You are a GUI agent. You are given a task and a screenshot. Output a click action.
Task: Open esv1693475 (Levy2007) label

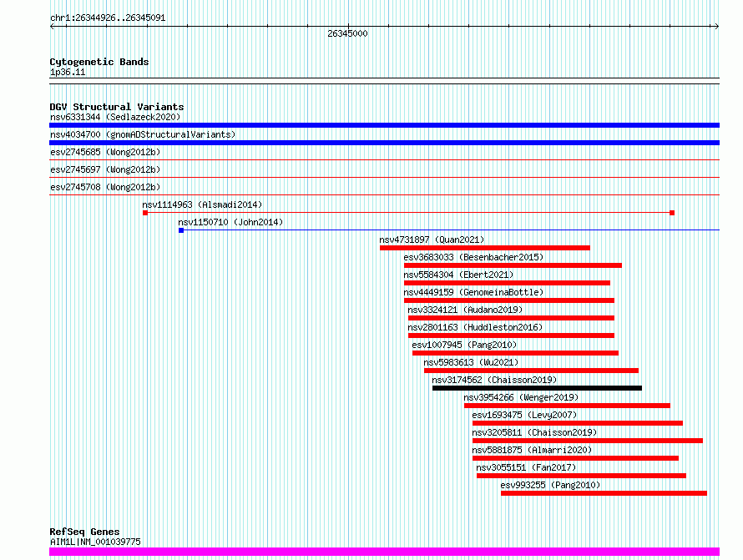(x=524, y=415)
